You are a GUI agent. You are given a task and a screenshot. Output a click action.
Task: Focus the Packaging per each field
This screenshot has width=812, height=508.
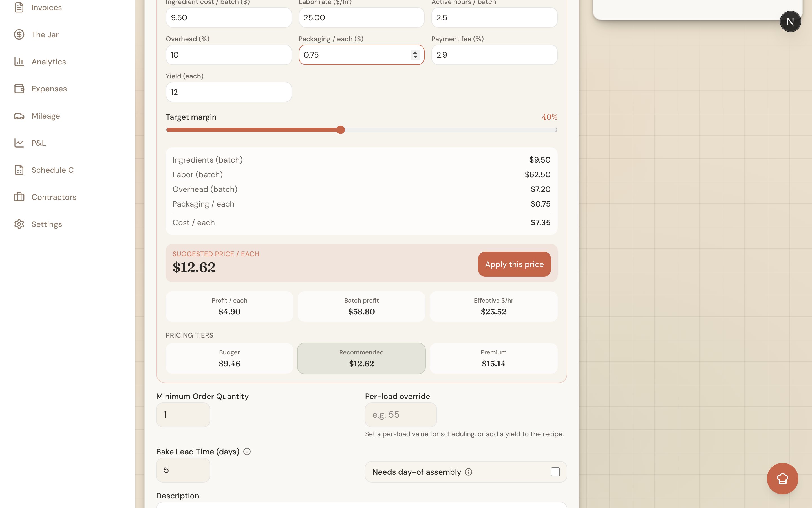tap(361, 55)
